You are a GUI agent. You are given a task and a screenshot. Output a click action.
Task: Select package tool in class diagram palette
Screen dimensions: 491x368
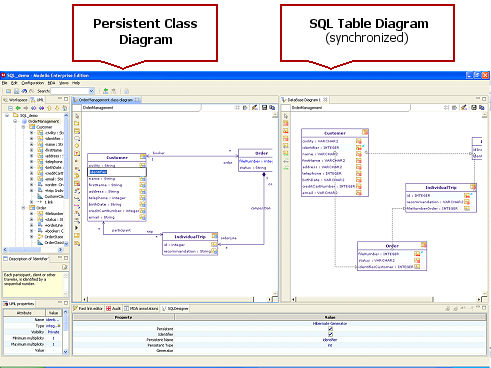77,123
